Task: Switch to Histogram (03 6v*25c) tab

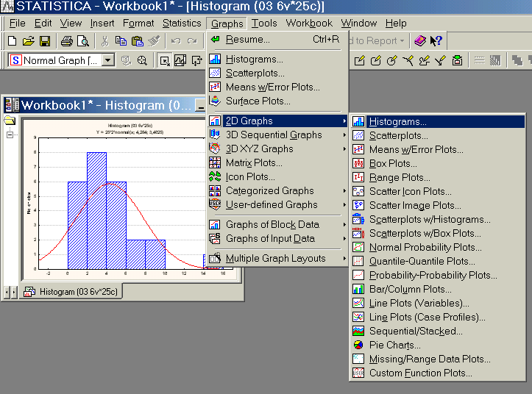Action: pyautogui.click(x=71, y=292)
